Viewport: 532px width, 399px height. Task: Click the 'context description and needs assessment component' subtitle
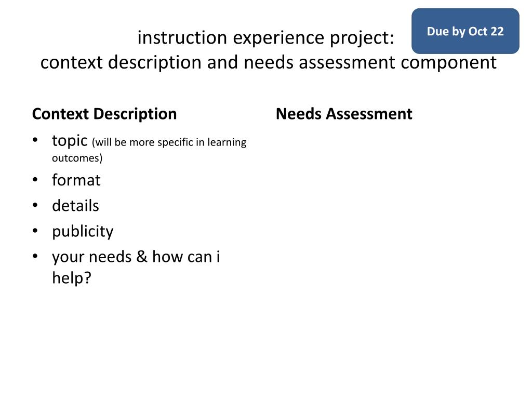[269, 63]
